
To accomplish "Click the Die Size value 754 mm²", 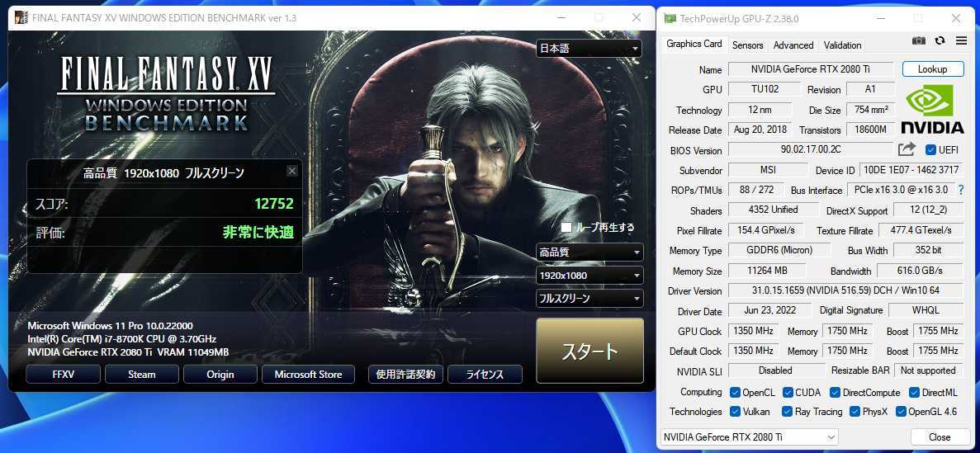I will pyautogui.click(x=871, y=110).
